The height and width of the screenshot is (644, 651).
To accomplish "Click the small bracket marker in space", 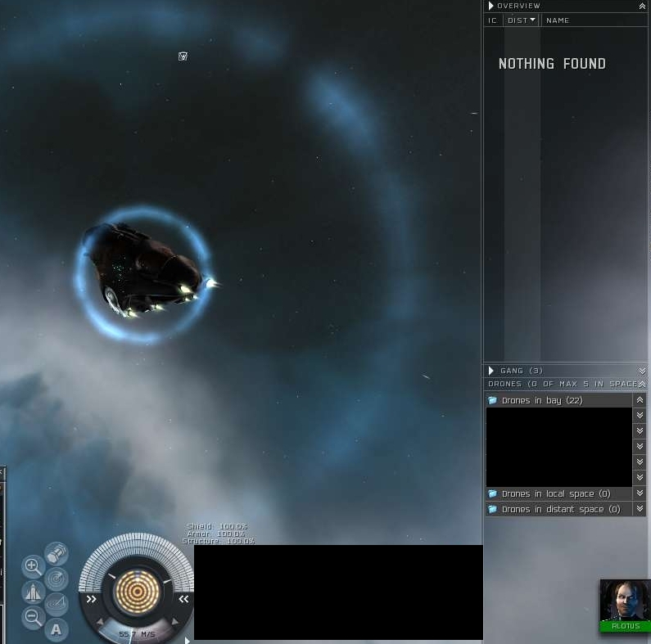I will [183, 56].
